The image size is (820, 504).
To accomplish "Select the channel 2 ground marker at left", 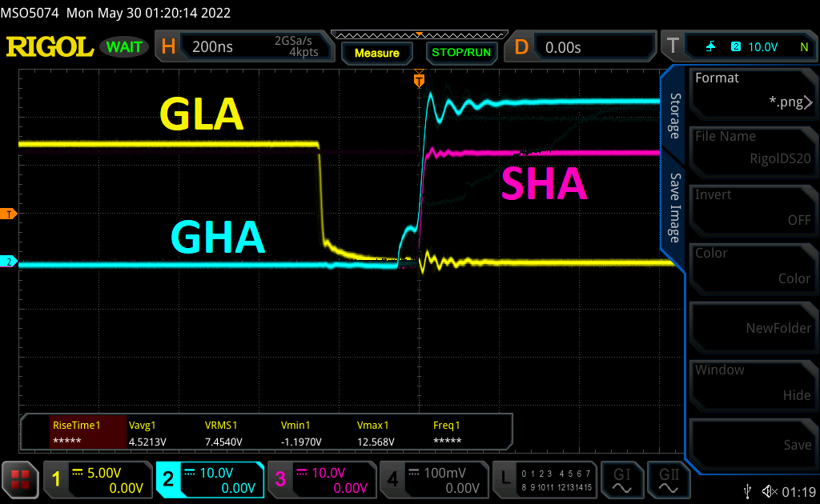I will pyautogui.click(x=8, y=262).
